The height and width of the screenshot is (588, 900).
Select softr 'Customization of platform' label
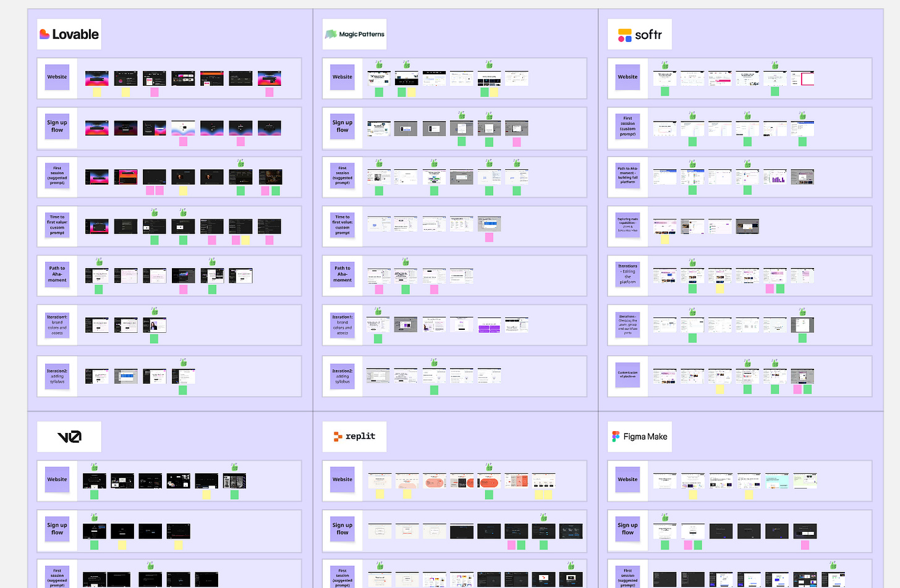[627, 376]
